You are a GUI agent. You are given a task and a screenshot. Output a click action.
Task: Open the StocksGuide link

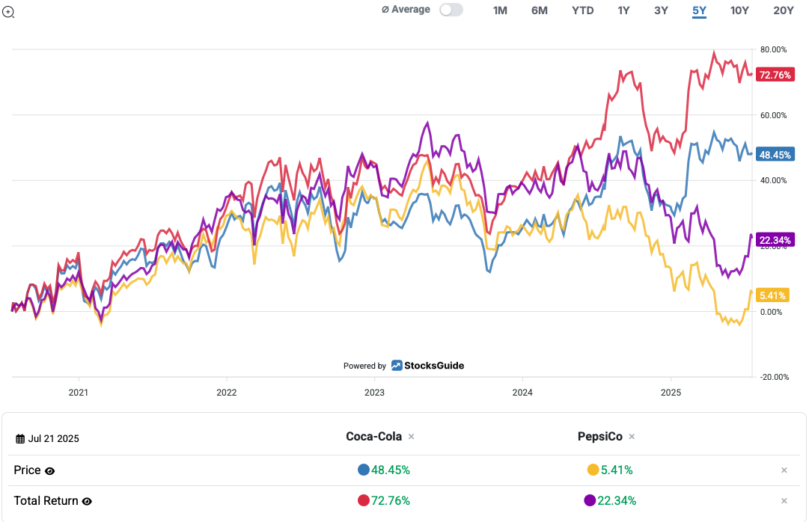(434, 366)
